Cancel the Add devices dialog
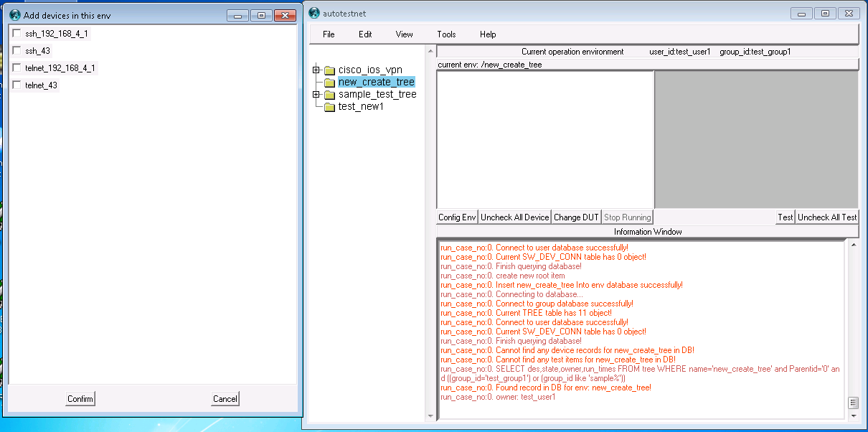This screenshot has height=432, width=868. pyautogui.click(x=225, y=399)
